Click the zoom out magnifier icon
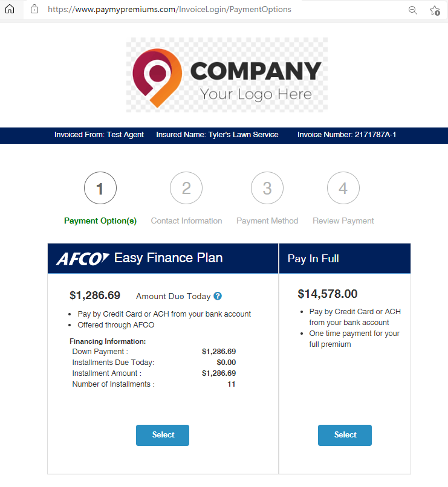 tap(413, 10)
